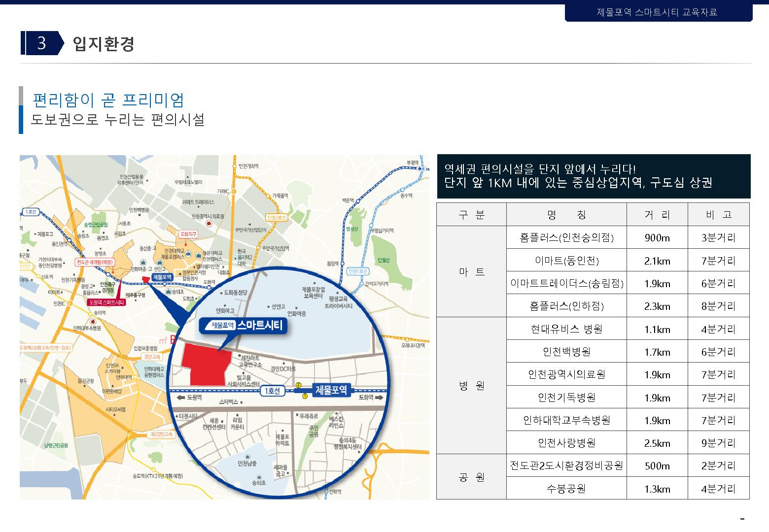The width and height of the screenshot is (769, 532).
Task: Click '경인DC마트' on the map
Action: [283, 368]
